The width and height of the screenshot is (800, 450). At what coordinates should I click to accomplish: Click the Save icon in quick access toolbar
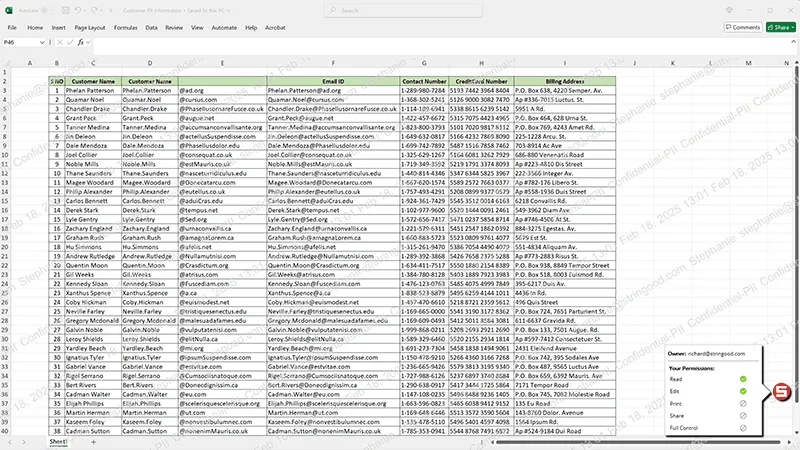tap(65, 10)
